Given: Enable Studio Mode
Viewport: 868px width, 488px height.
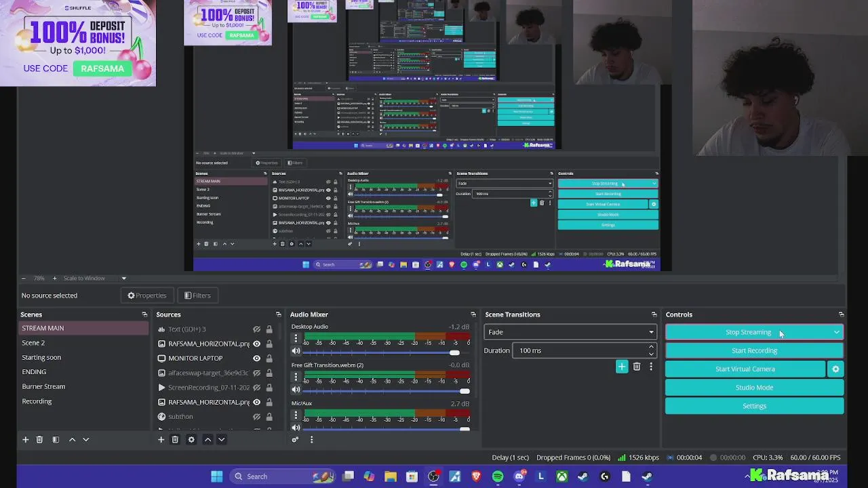Looking at the screenshot, I should pyautogui.click(x=754, y=387).
